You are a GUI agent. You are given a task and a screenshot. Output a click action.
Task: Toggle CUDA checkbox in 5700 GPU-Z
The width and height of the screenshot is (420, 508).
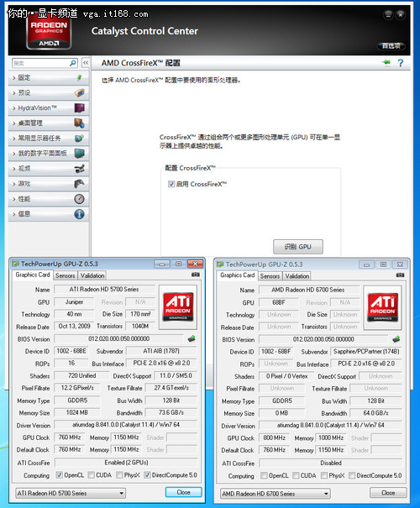[x=91, y=475]
